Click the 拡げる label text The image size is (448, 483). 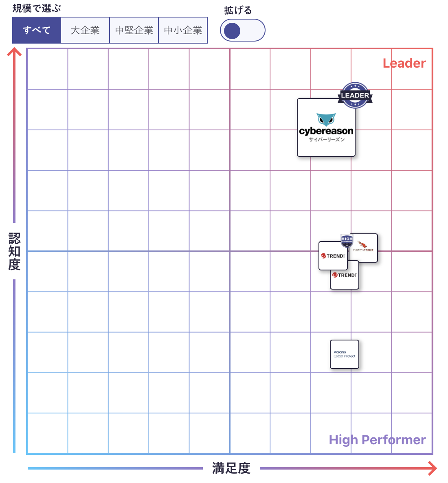(238, 11)
